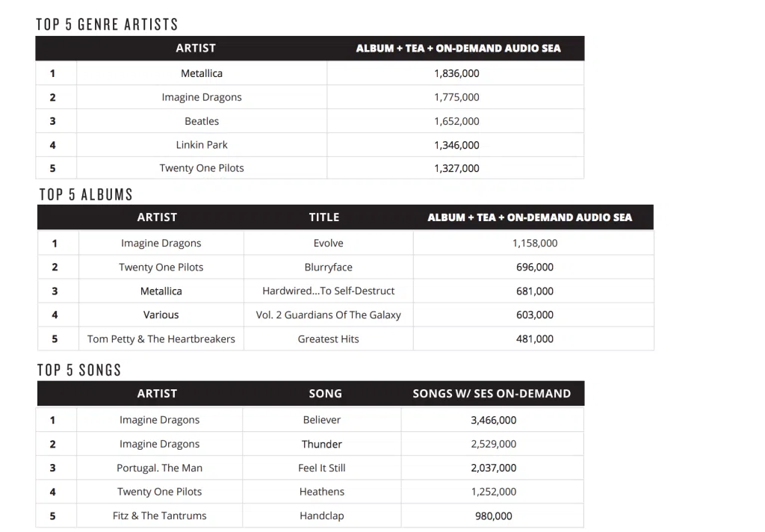The height and width of the screenshot is (532, 765).
Task: Select the Metallica cell in the genre artists table
Action: click(x=202, y=73)
